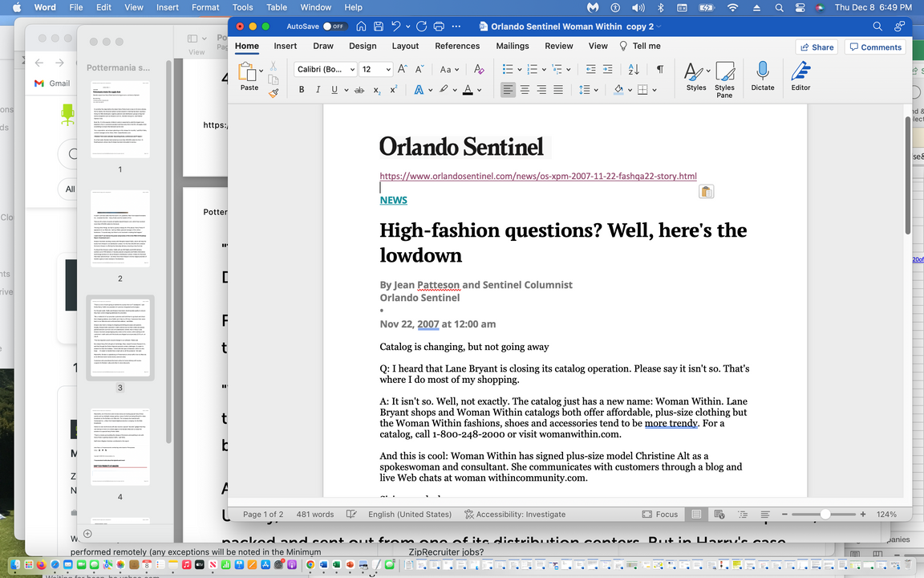Toggle Italic formatting

pos(318,90)
